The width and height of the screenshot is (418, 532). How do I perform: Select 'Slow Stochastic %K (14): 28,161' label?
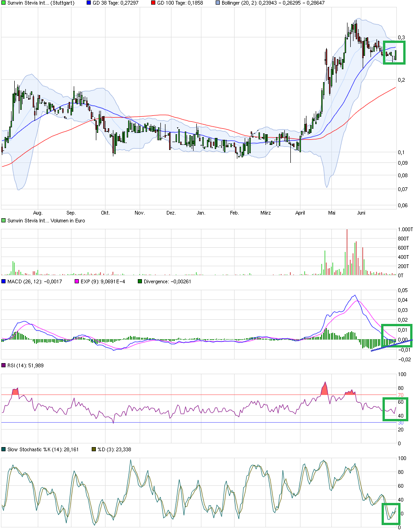pos(43,449)
